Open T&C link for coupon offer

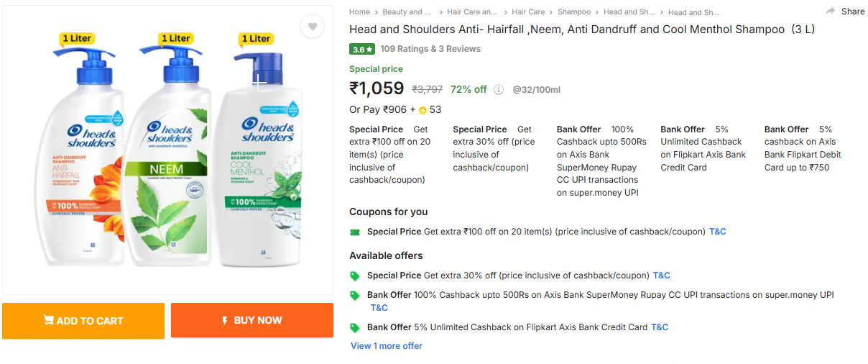718,232
